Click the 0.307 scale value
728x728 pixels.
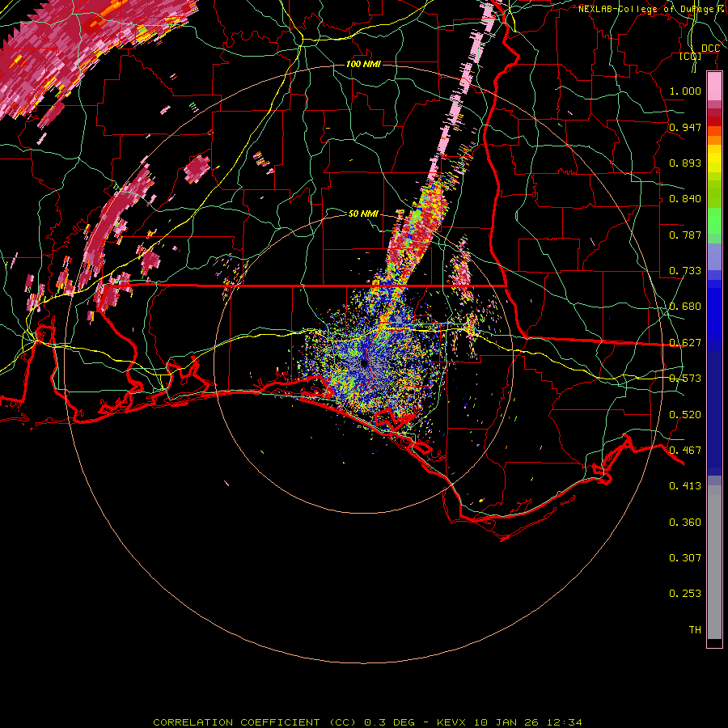point(685,558)
